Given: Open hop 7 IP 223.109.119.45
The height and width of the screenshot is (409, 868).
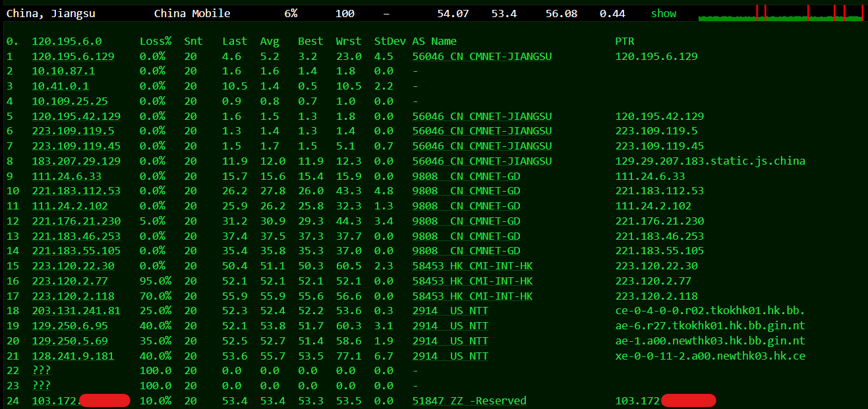Looking at the screenshot, I should pos(76,146).
